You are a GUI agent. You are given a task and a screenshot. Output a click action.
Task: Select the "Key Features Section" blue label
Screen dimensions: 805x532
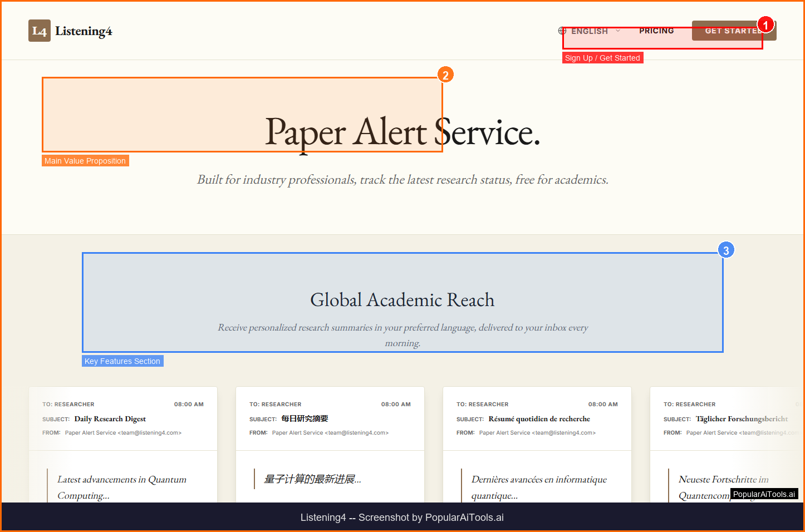point(122,361)
